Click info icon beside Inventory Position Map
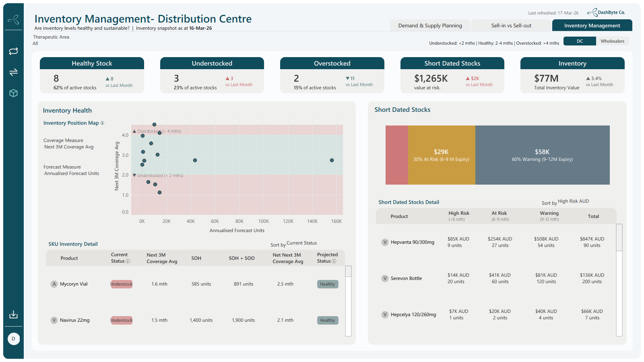This screenshot has height=362, width=644. [102, 123]
